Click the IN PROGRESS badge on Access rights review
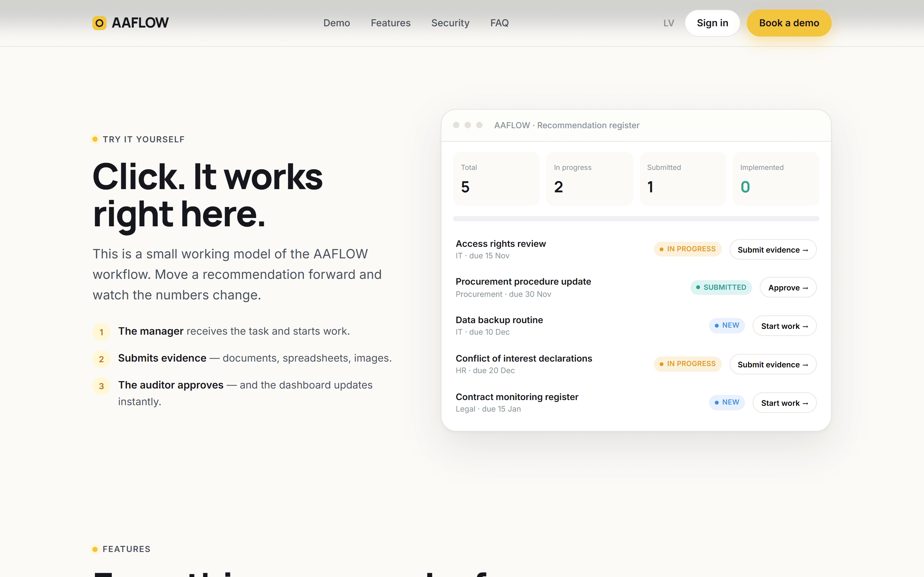 (687, 249)
